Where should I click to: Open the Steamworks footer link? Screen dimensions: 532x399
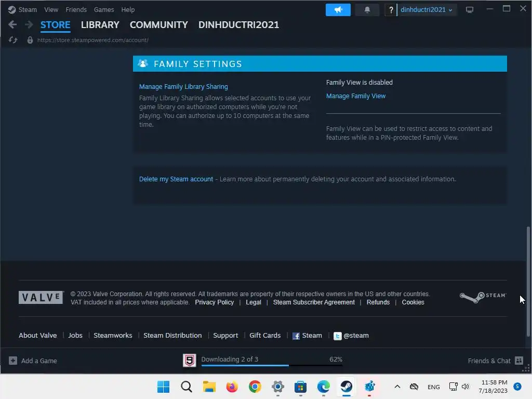point(113,335)
